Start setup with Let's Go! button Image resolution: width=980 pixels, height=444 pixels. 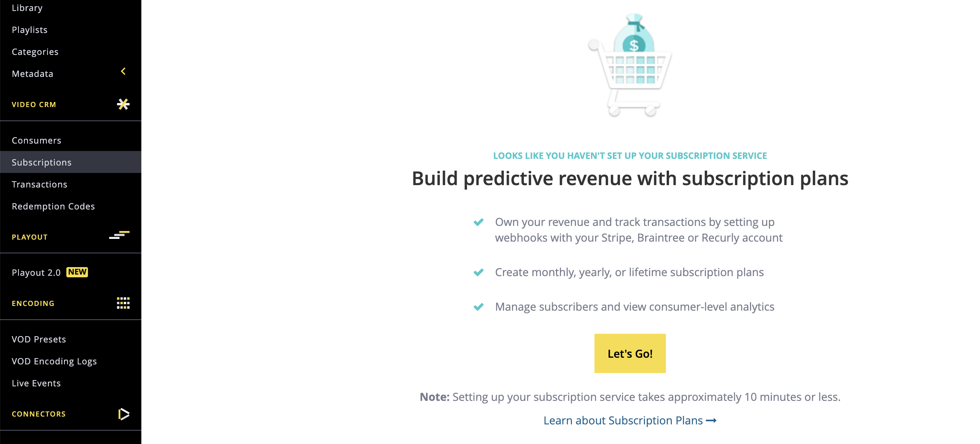(x=630, y=353)
